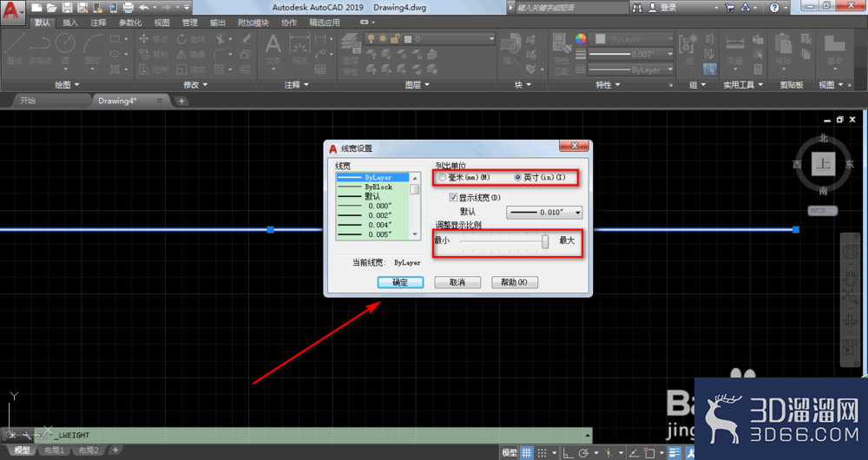The height and width of the screenshot is (460, 868).
Task: Open the Layout1 tab
Action: pyautogui.click(x=54, y=450)
